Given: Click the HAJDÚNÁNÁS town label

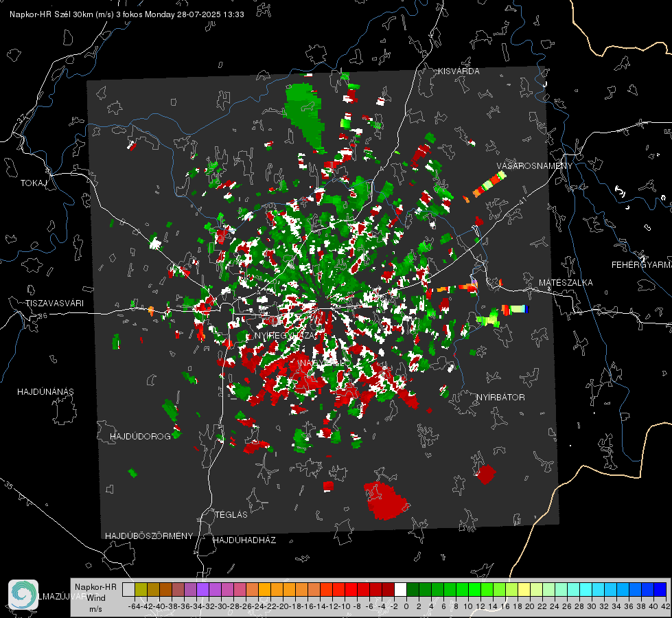Looking at the screenshot, I should pyautogui.click(x=45, y=391).
